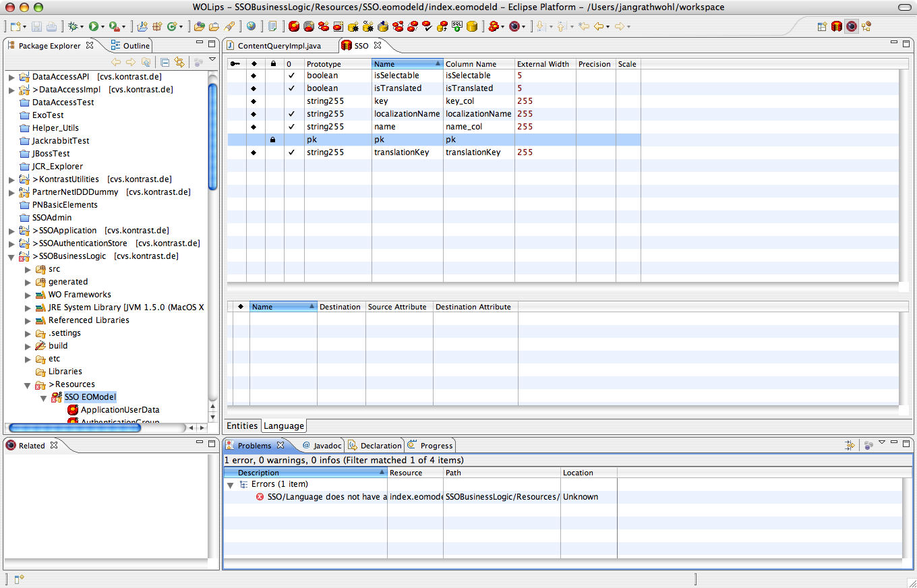Collapse the SSO EOModel node
The image size is (917, 588).
click(44, 399)
